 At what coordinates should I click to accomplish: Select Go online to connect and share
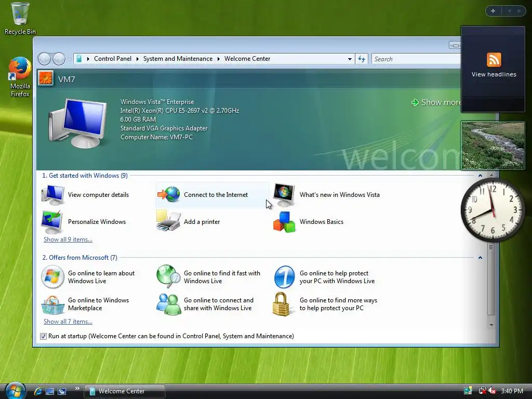205,304
